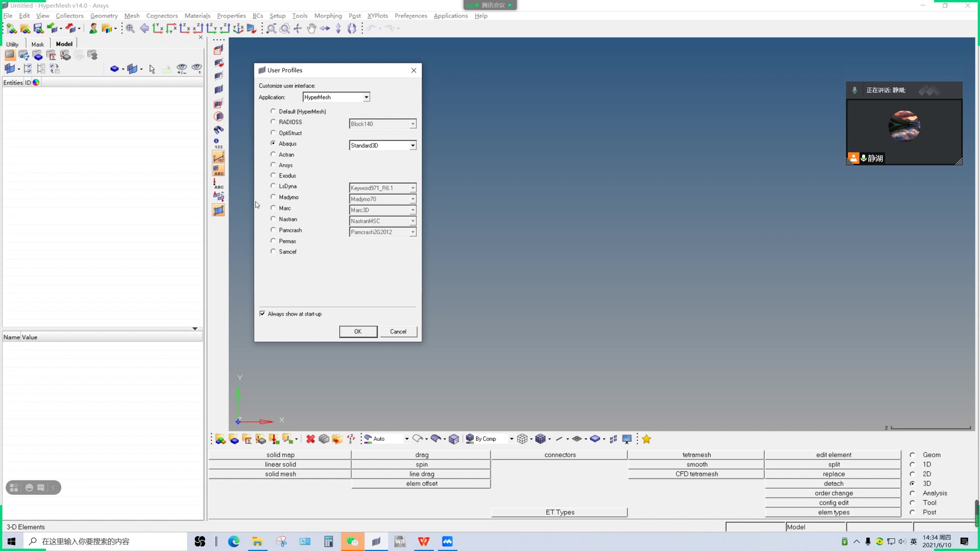Click the red X delete icon in bottom toolbar
The height and width of the screenshot is (551, 980).
click(310, 439)
